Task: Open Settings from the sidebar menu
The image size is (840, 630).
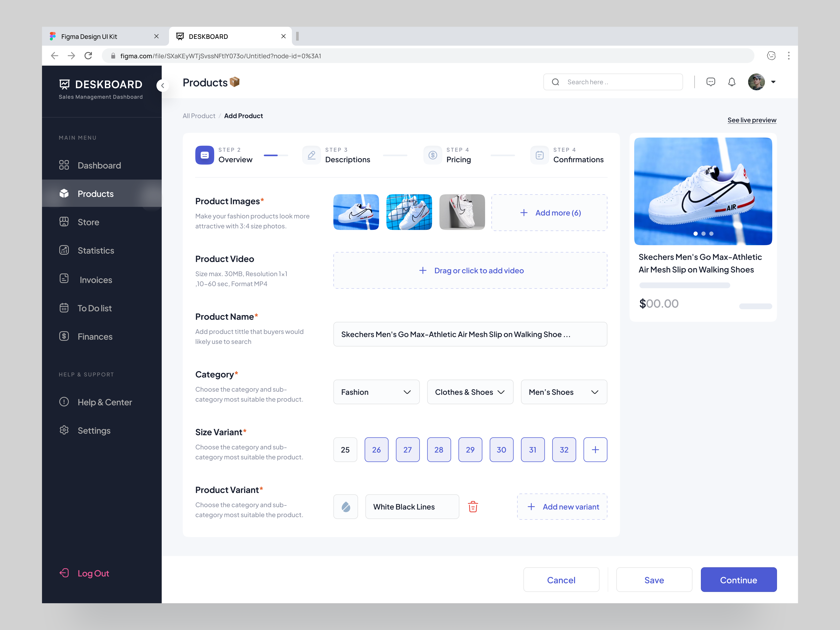Action: 64,430
